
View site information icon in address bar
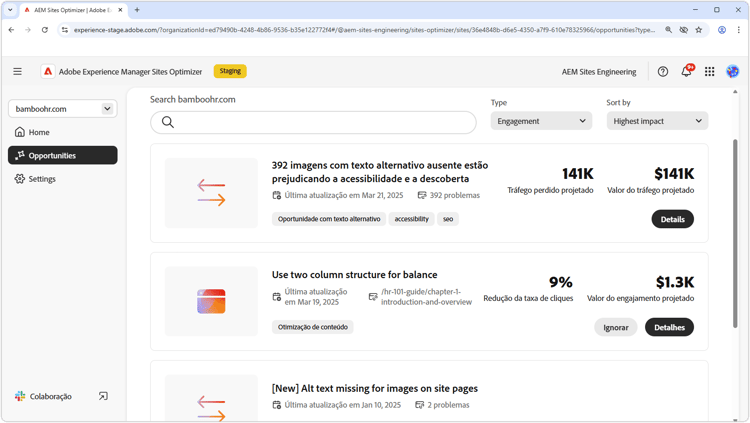[65, 30]
